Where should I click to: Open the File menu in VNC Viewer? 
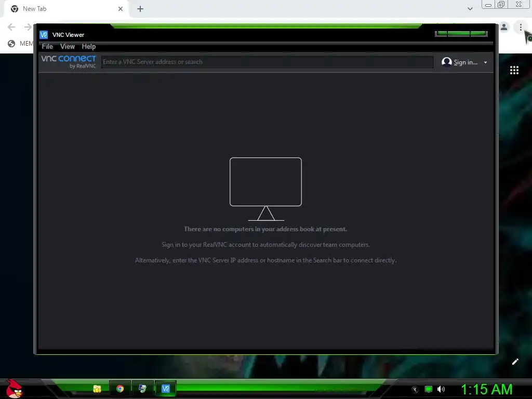click(x=47, y=46)
